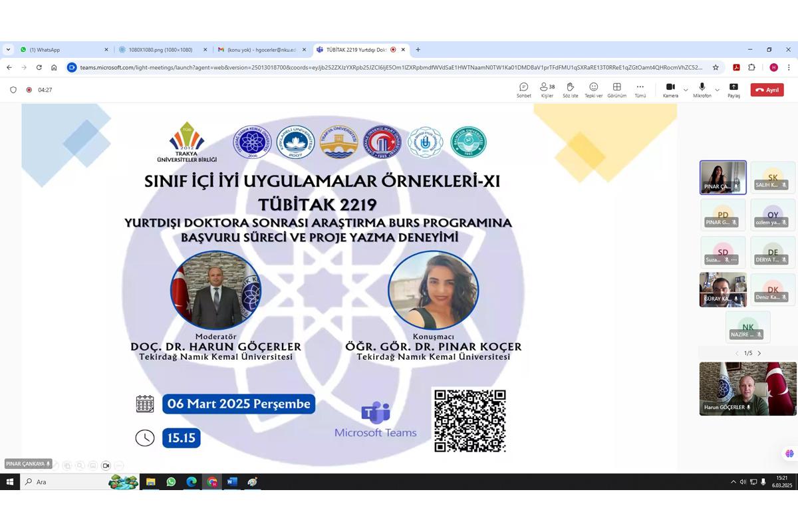798x532 pixels.
Task: Click the colorful Copilot icon at right edge
Action: click(789, 454)
